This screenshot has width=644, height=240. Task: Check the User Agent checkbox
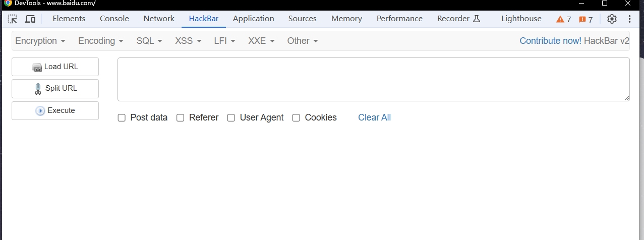coord(231,117)
